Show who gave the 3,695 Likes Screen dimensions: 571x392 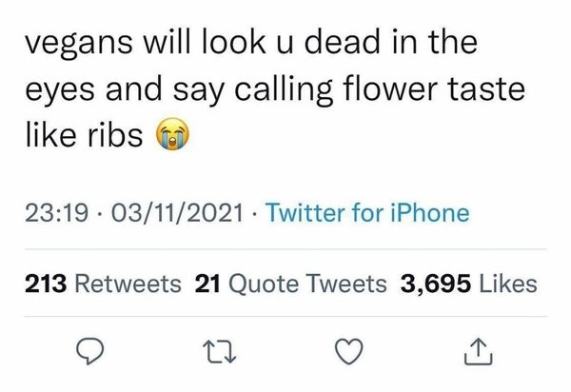pyautogui.click(x=470, y=283)
